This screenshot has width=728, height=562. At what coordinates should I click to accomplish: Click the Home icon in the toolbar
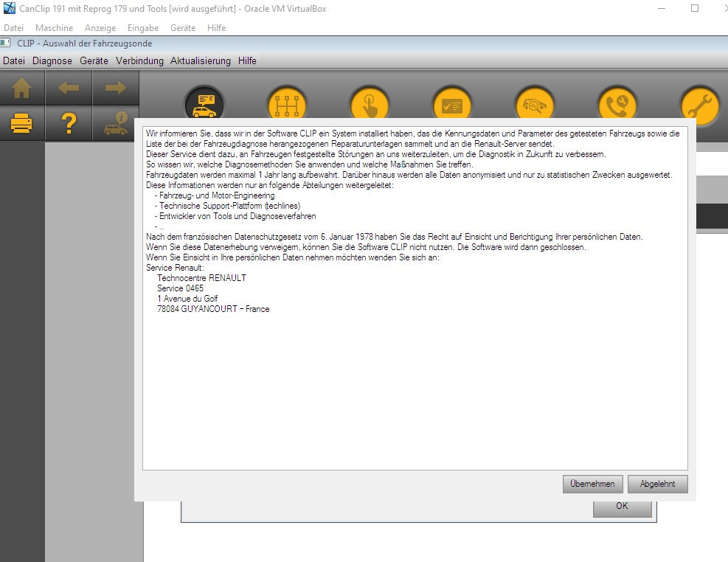pyautogui.click(x=22, y=89)
